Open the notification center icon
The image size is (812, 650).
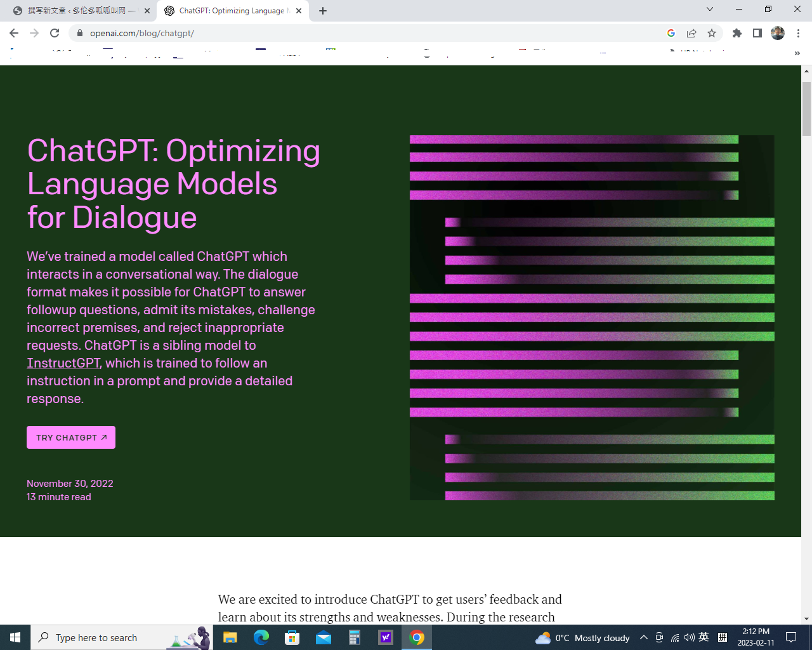[x=791, y=637]
